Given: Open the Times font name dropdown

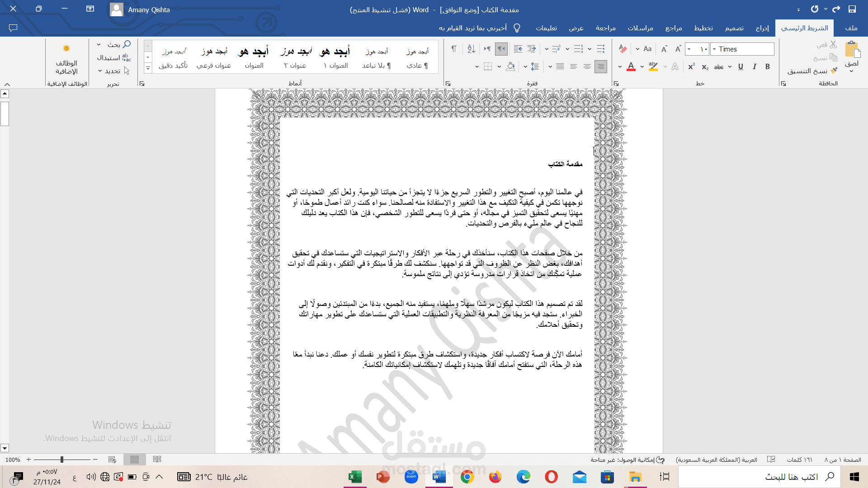Looking at the screenshot, I should 714,49.
